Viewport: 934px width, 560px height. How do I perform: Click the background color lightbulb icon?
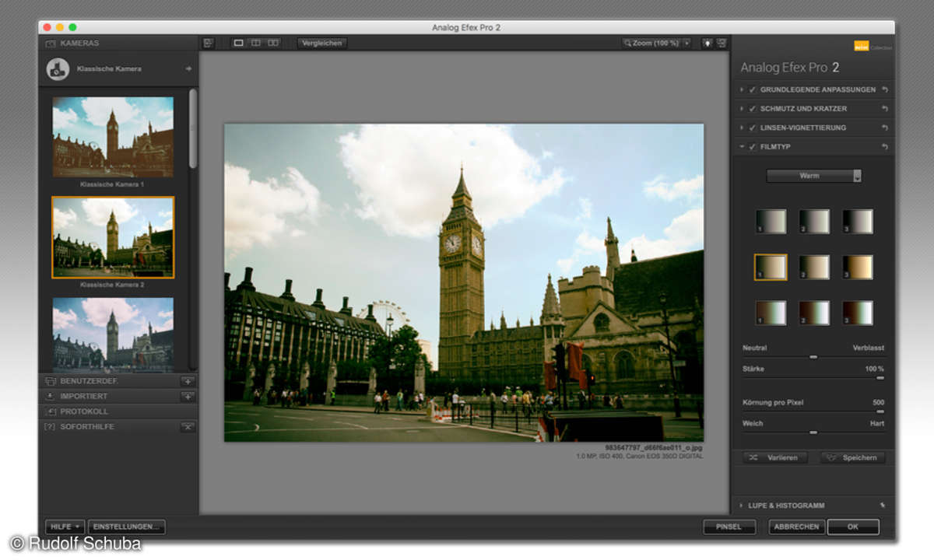[x=708, y=43]
